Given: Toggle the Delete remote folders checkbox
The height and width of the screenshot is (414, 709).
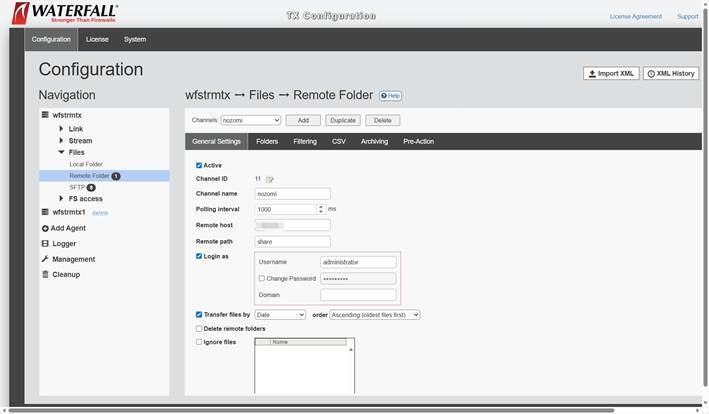Looking at the screenshot, I should pos(199,328).
